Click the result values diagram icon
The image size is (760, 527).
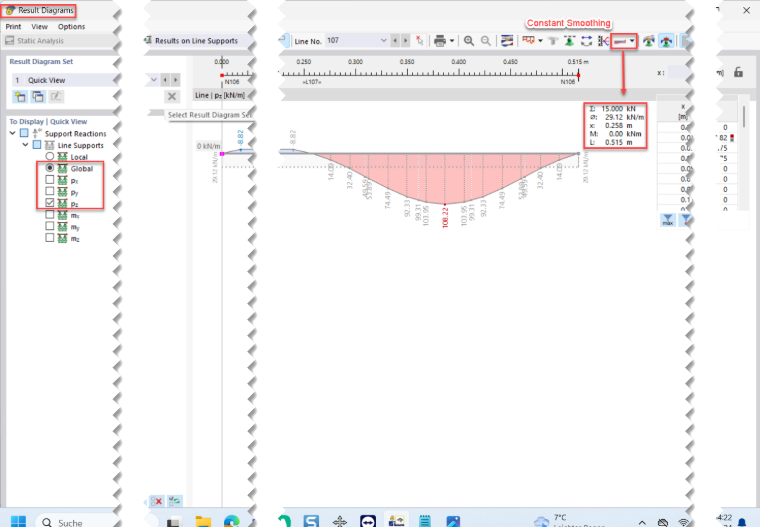pyautogui.click(x=528, y=41)
